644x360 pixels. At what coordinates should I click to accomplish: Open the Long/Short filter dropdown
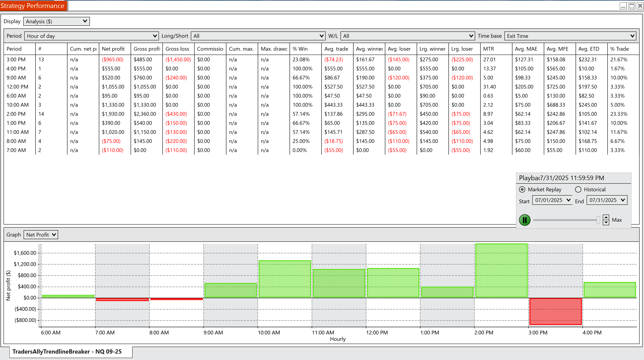tap(258, 36)
